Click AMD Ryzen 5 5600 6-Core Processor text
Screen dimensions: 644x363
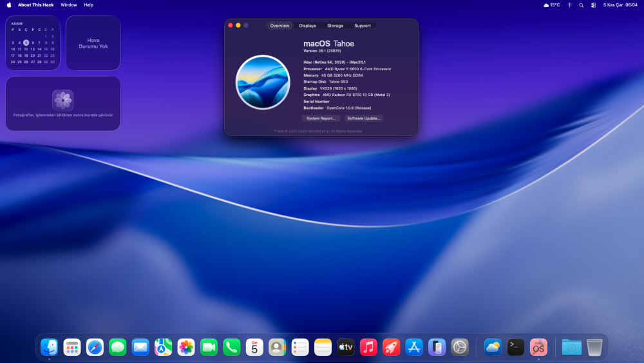pyautogui.click(x=357, y=69)
